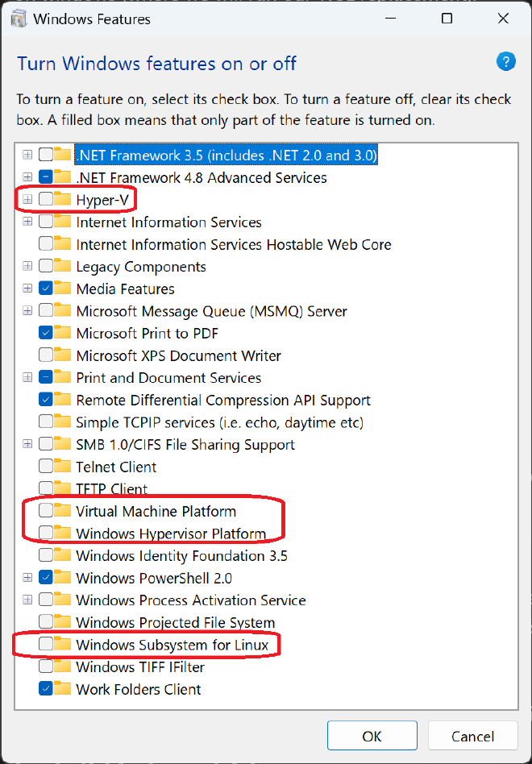Minimize the Windows Features window
Screen dimensions: 532x764
click(390, 19)
